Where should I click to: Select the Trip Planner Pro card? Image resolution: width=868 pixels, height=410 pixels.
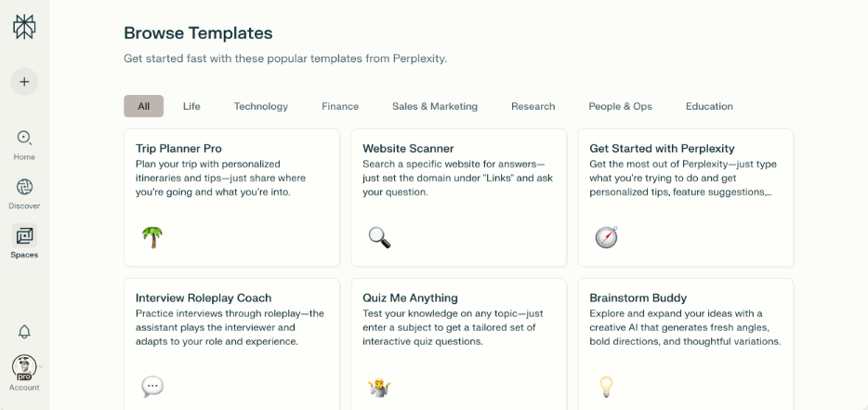(x=231, y=177)
